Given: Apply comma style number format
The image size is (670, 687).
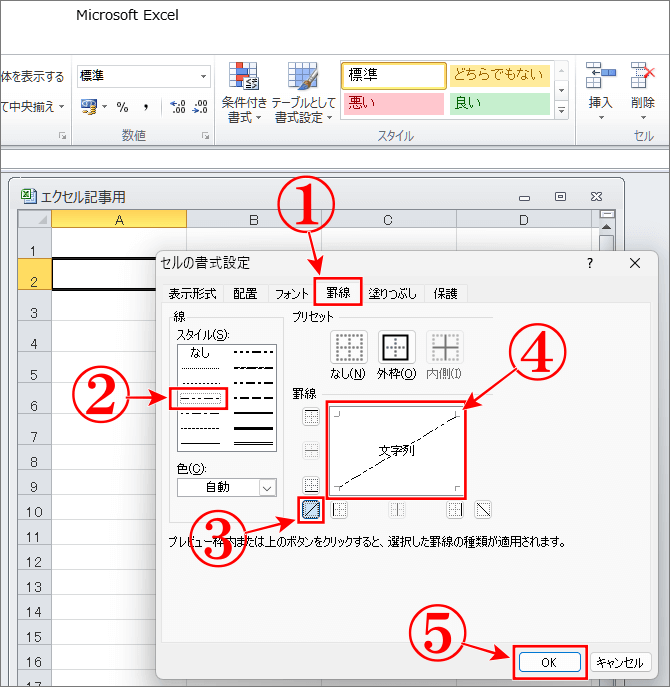Looking at the screenshot, I should point(145,107).
